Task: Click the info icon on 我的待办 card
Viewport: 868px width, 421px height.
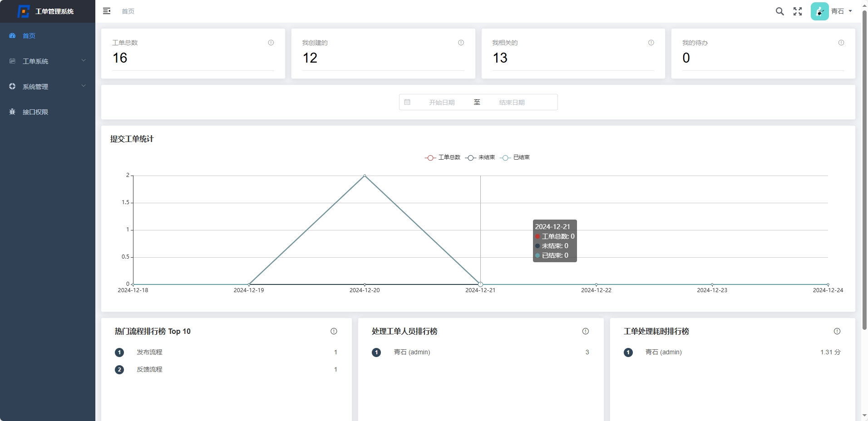Action: 841,43
